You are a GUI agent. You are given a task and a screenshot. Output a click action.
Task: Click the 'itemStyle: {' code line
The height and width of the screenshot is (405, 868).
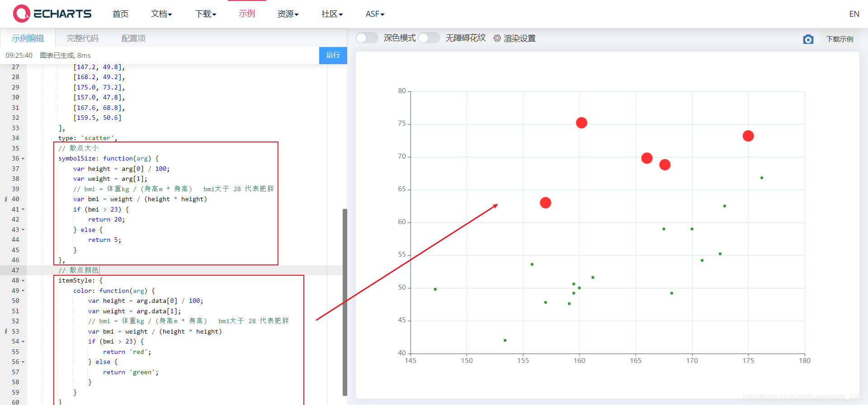pyautogui.click(x=80, y=281)
